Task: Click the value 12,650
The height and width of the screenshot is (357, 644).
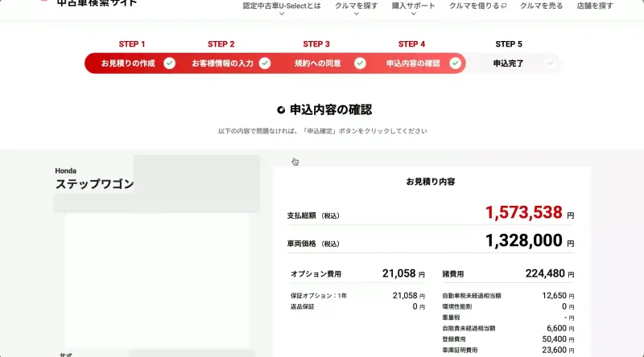Action: point(554,295)
